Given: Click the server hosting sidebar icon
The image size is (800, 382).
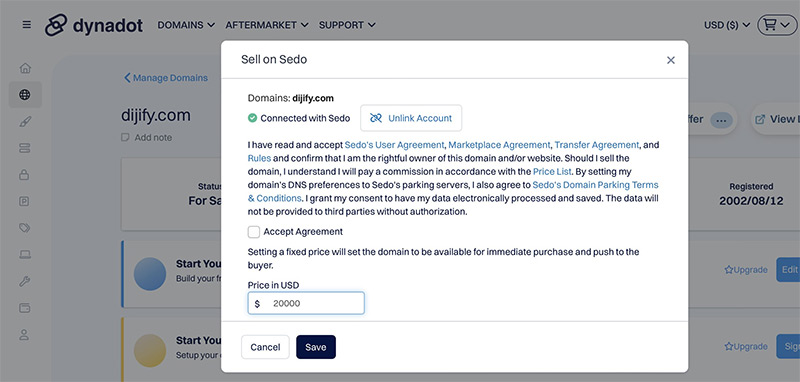Looking at the screenshot, I should click(24, 148).
